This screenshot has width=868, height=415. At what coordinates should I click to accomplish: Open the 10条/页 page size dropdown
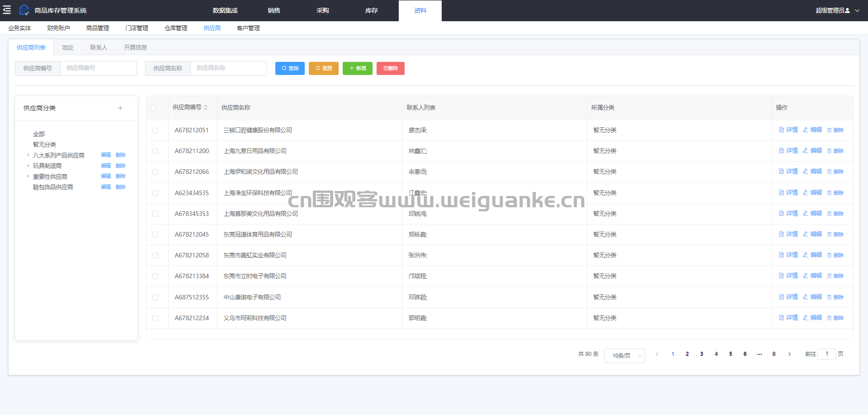pos(625,356)
